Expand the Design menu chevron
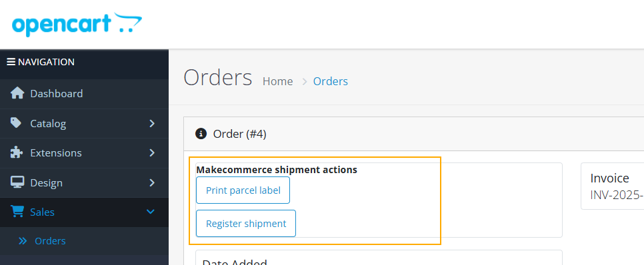644x265 pixels. [x=152, y=182]
